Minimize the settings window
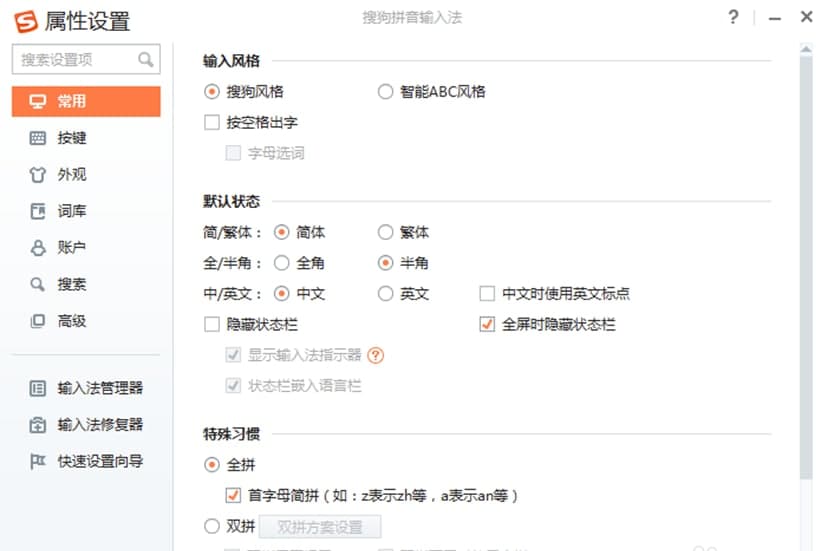 [x=774, y=19]
